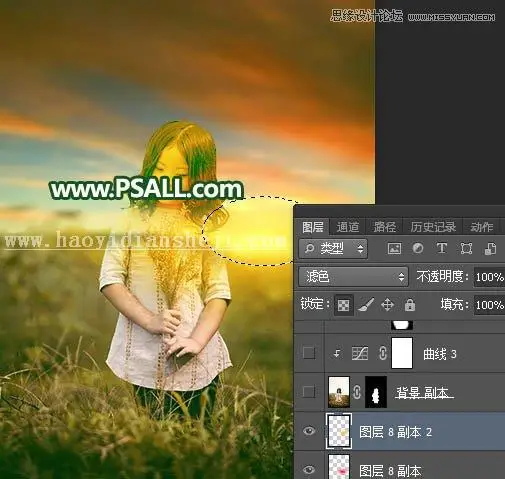Select the 曲线 3 layer name
The image size is (505, 479).
click(440, 354)
